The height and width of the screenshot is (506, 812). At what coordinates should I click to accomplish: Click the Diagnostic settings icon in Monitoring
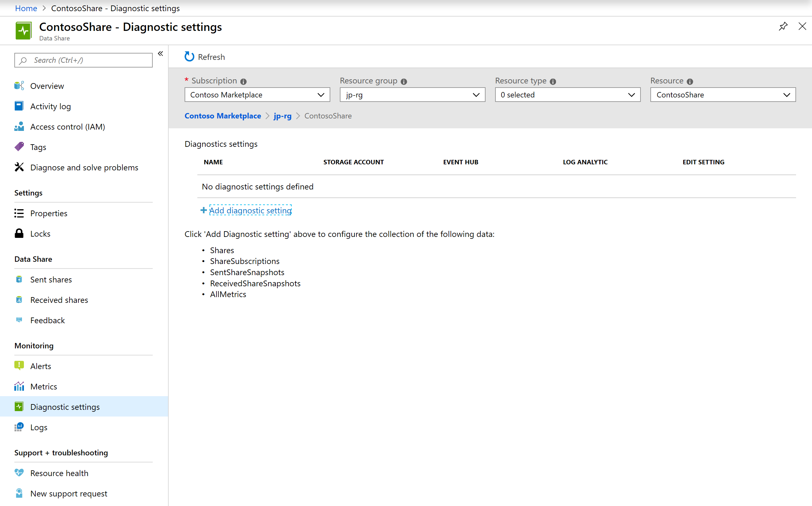pyautogui.click(x=19, y=406)
